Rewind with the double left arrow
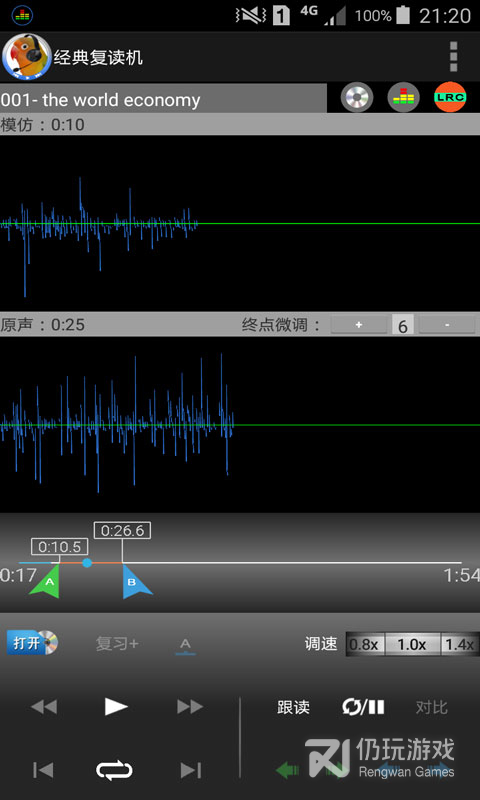480x800 pixels. point(44,707)
